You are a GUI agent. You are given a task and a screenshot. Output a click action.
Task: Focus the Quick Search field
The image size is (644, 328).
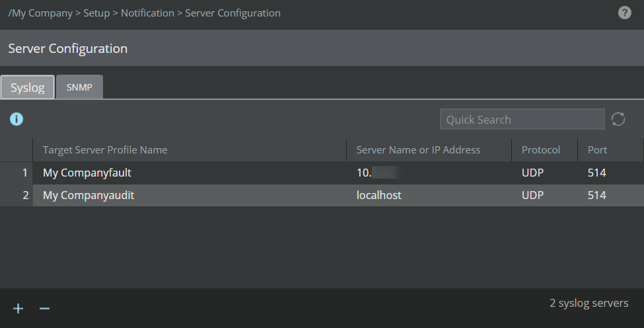point(522,119)
